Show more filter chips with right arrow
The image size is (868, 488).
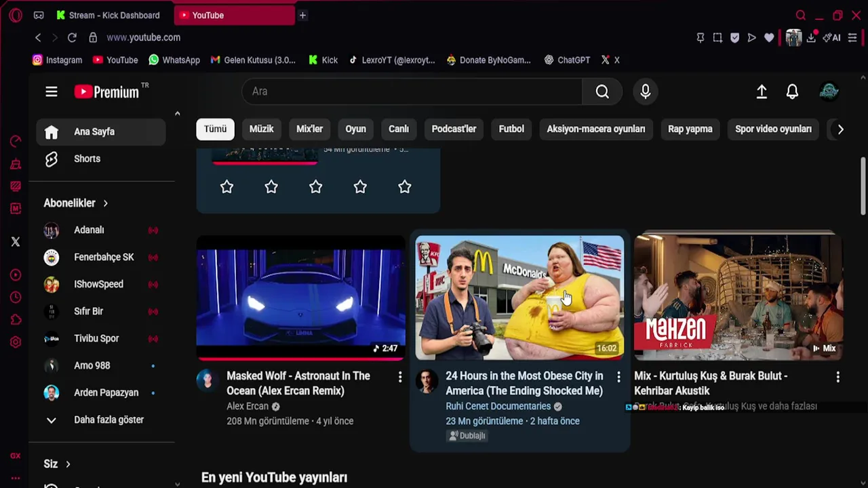coord(840,129)
